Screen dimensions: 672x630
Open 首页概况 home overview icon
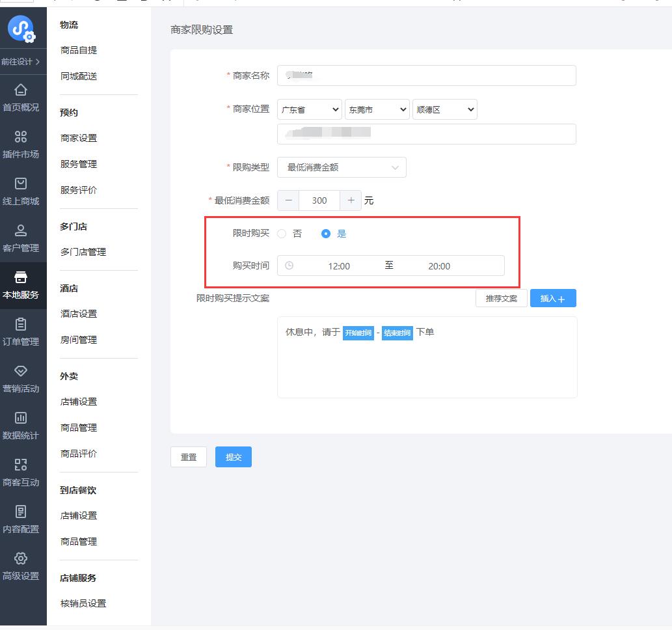click(x=21, y=90)
